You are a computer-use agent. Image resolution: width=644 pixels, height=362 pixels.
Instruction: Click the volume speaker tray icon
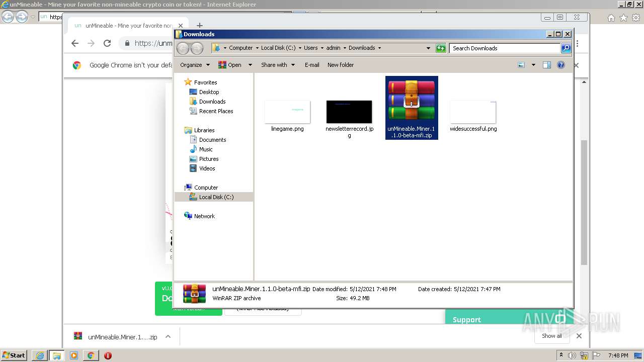[x=572, y=355]
